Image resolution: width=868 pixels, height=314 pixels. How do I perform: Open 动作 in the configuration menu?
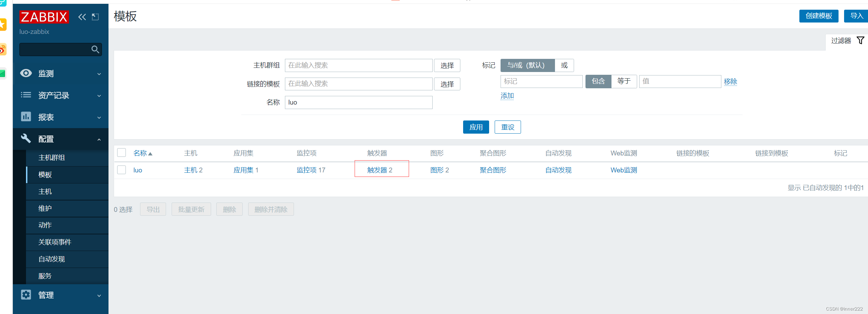tap(67, 225)
